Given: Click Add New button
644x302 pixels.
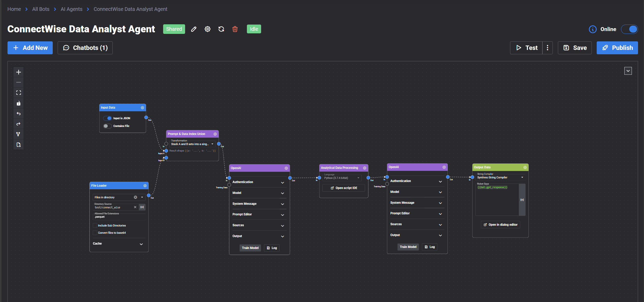Looking at the screenshot, I should coord(30,48).
